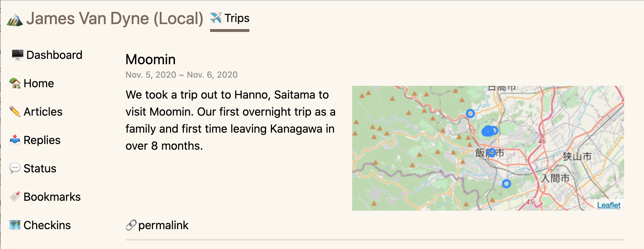Click the Bookmarks tag icon

[x=15, y=197]
